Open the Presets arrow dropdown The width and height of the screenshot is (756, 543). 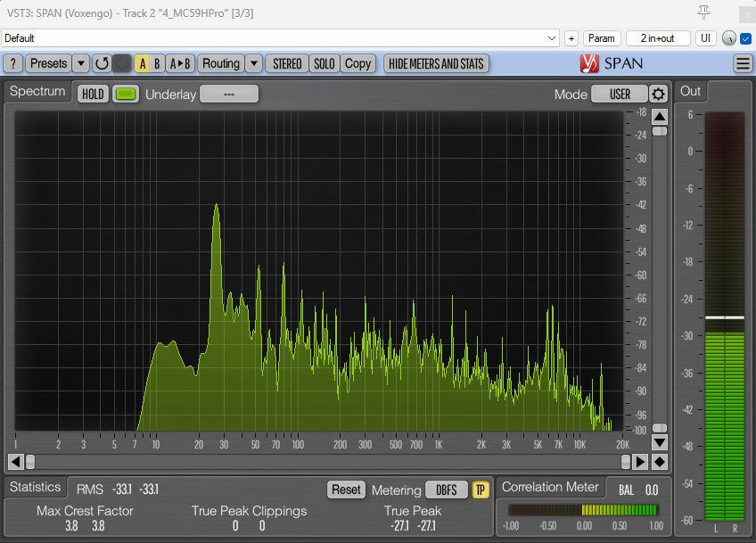click(x=80, y=63)
